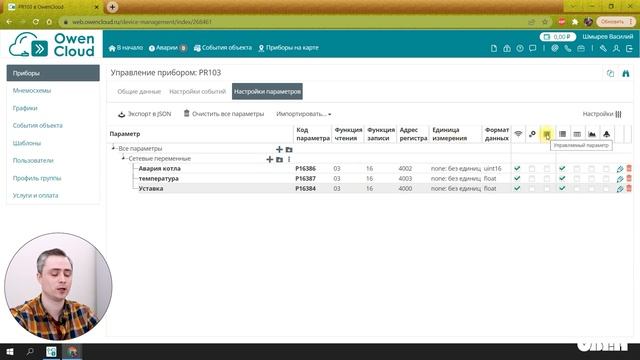Click the copy icon beside the device title

[x=610, y=73]
